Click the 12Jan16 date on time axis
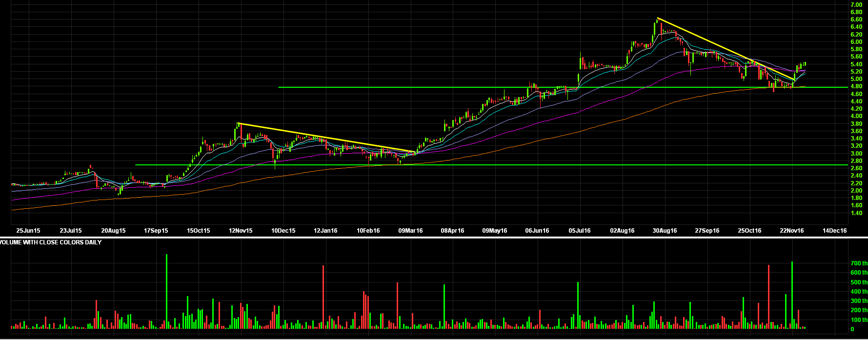 [x=325, y=231]
